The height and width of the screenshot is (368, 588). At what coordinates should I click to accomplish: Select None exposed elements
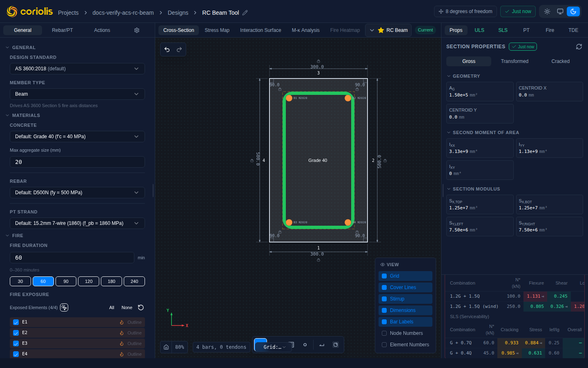[127, 307]
